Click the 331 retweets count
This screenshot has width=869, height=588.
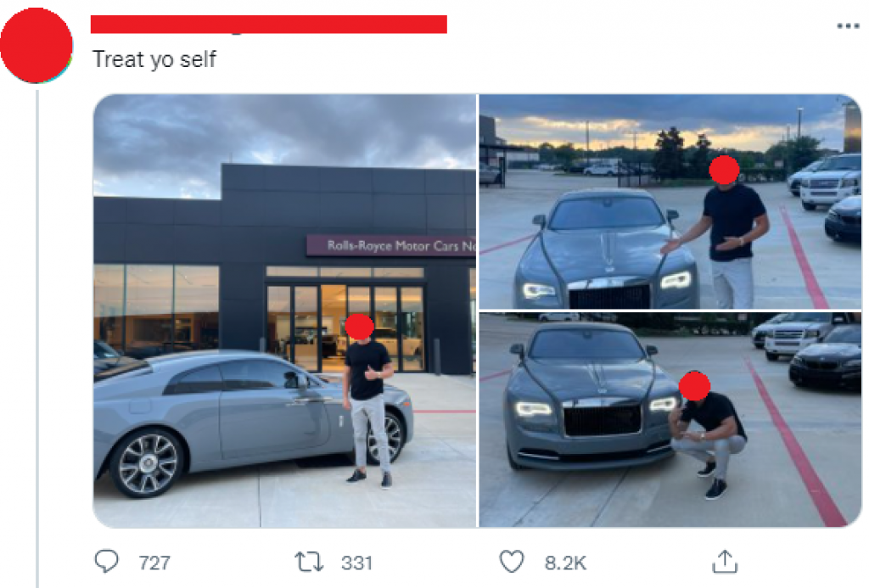[x=356, y=563]
